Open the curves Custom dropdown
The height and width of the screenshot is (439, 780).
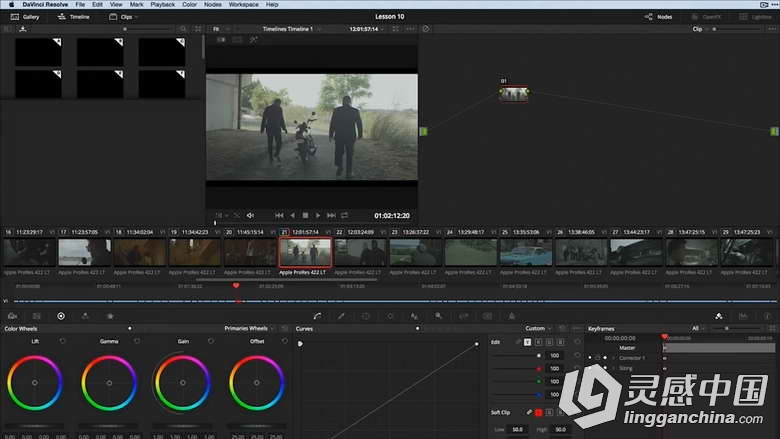(538, 329)
